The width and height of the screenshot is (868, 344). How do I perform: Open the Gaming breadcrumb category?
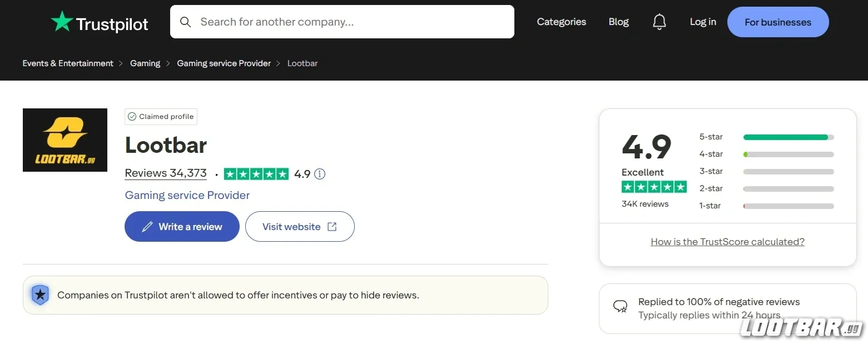[145, 63]
